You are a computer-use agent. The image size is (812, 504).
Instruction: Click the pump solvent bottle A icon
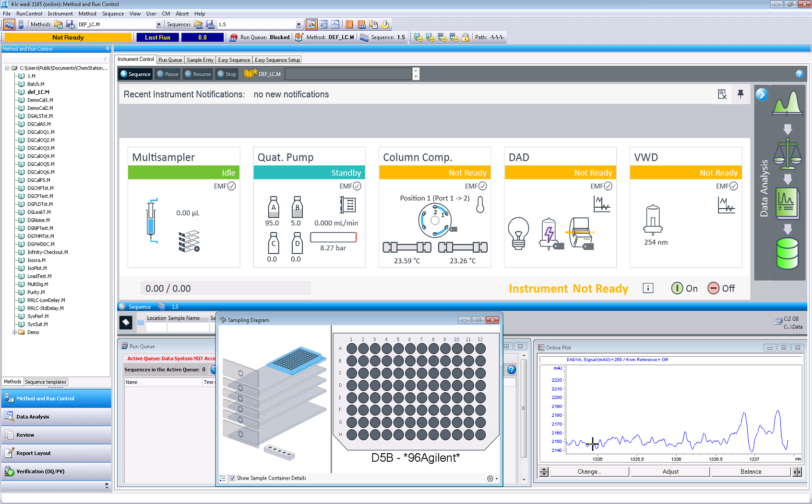click(x=274, y=207)
